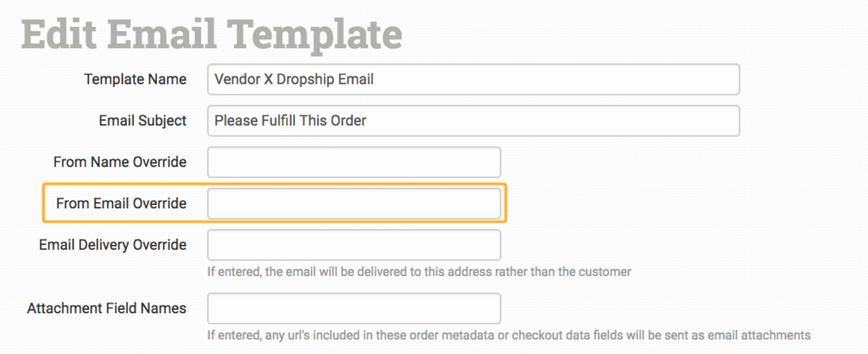This screenshot has height=354, width=868.
Task: Click the 'Email Delivery Override' label
Action: 113,245
